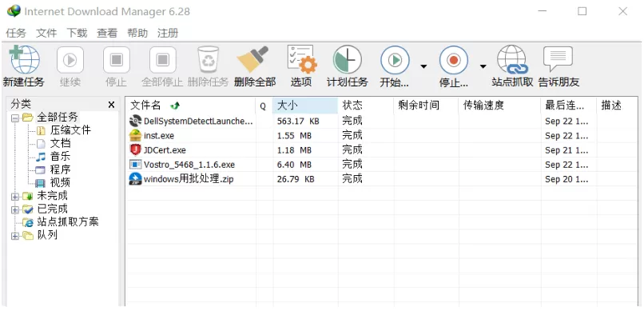Click the inst.exe file icon
The height and width of the screenshot is (311, 644).
[135, 135]
